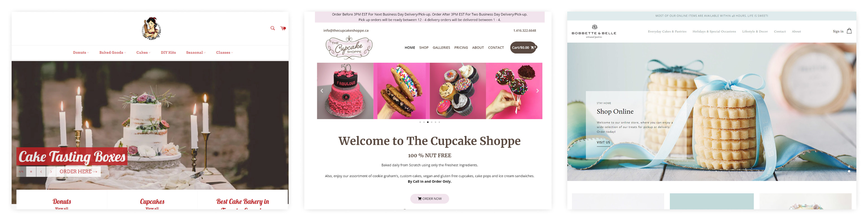Click right arrow on cupcake photo carousel
This screenshot has height=221, width=868.
click(x=538, y=91)
